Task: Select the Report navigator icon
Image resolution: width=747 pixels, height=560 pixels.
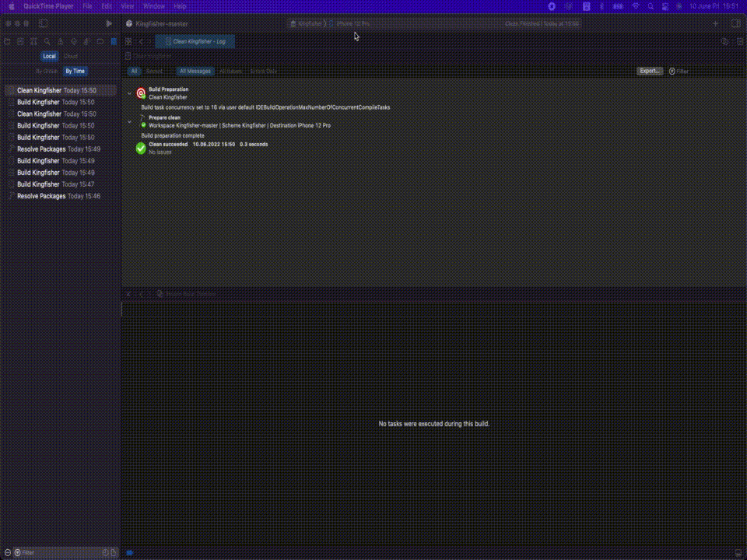Action: (114, 41)
